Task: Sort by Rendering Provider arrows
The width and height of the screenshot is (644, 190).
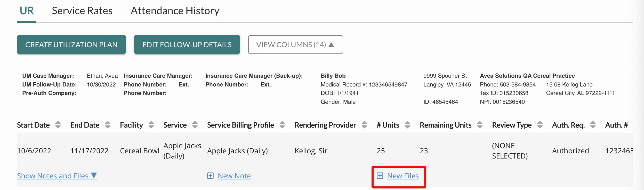Action: (364, 125)
